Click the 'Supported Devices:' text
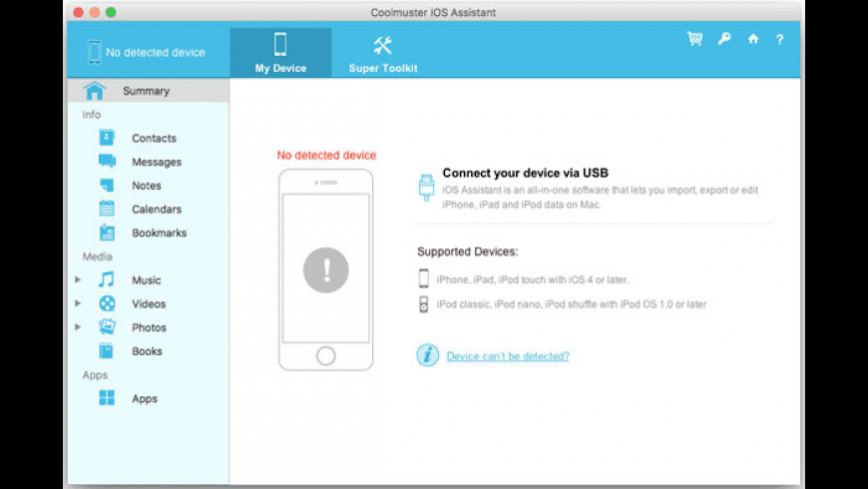This screenshot has height=489, width=868. point(467,251)
